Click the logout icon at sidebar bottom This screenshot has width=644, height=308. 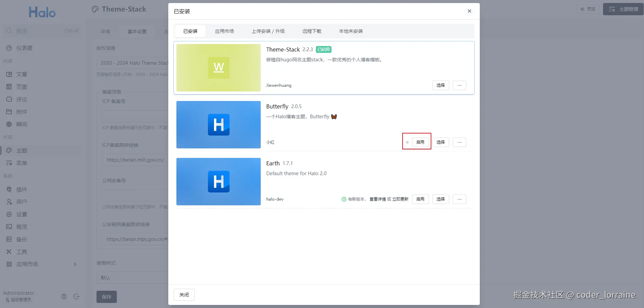pos(77,296)
